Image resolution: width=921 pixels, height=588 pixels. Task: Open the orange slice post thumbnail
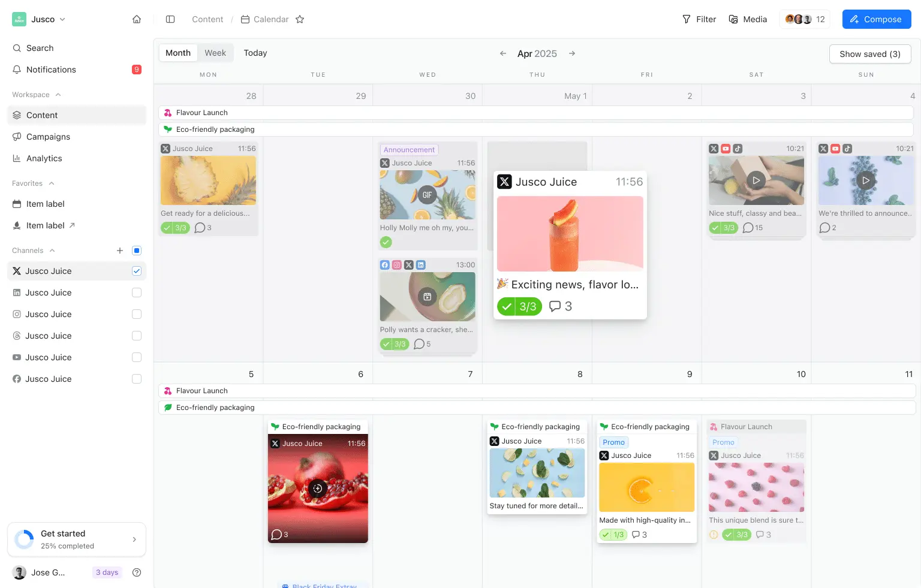coord(647,487)
